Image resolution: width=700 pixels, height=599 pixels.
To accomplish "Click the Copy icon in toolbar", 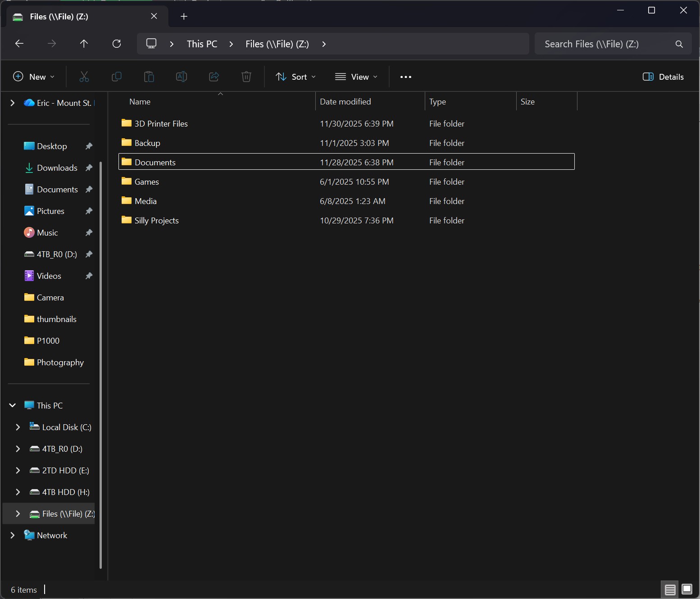I will point(117,77).
